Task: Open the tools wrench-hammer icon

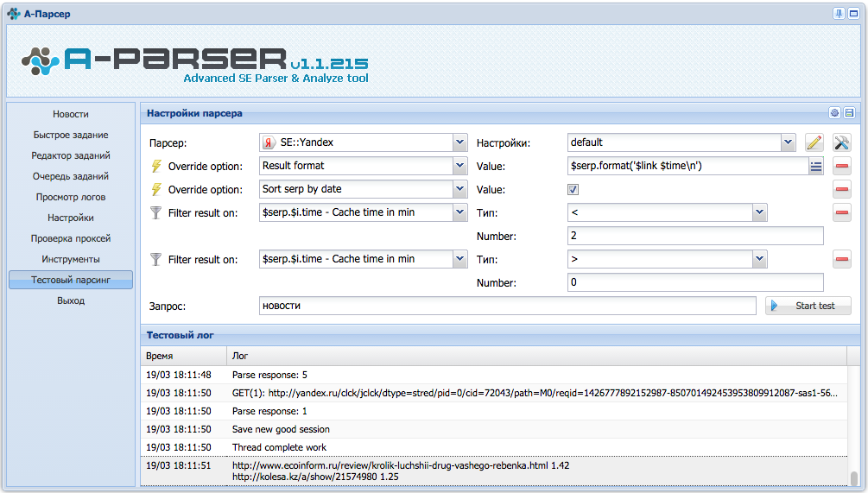Action: tap(841, 142)
